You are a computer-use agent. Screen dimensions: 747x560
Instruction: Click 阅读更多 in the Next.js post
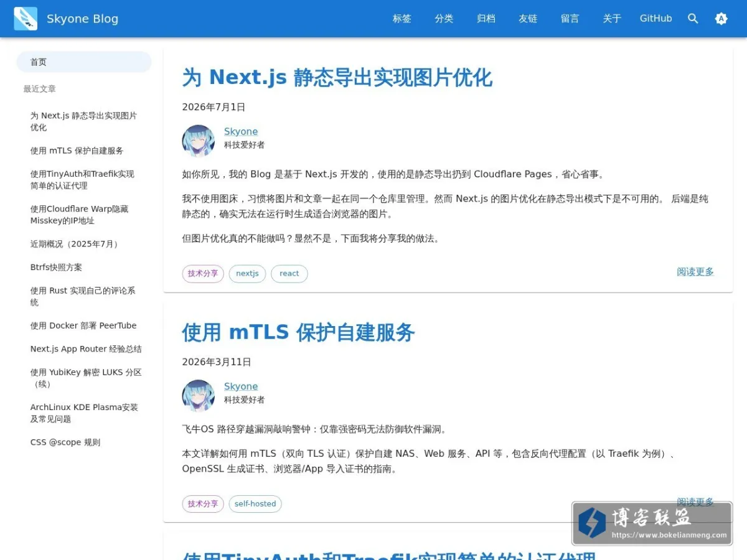(x=695, y=272)
